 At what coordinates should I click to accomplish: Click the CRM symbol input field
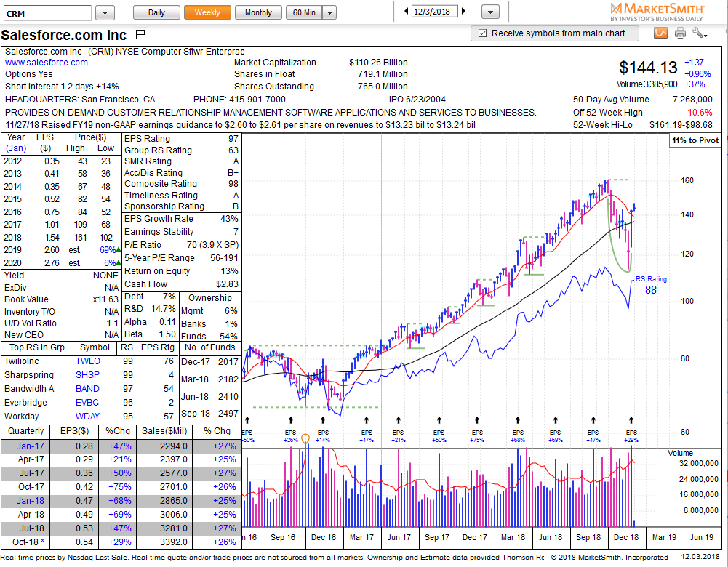click(x=47, y=13)
